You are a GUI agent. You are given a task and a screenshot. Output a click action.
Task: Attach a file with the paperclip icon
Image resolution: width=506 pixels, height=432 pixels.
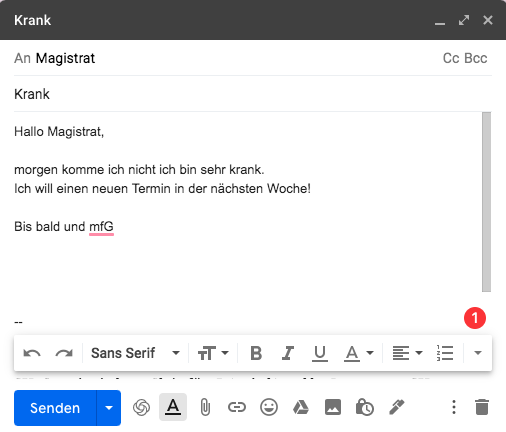(x=205, y=407)
